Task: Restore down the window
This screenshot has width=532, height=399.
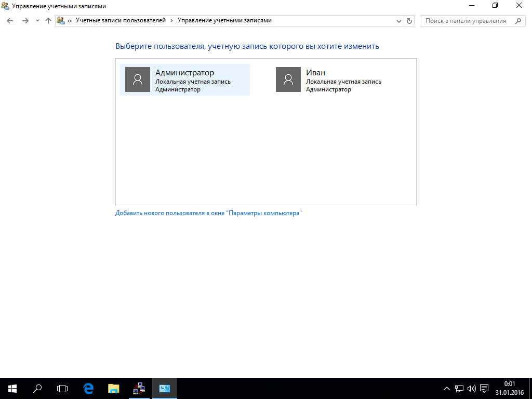Action: 495,6
